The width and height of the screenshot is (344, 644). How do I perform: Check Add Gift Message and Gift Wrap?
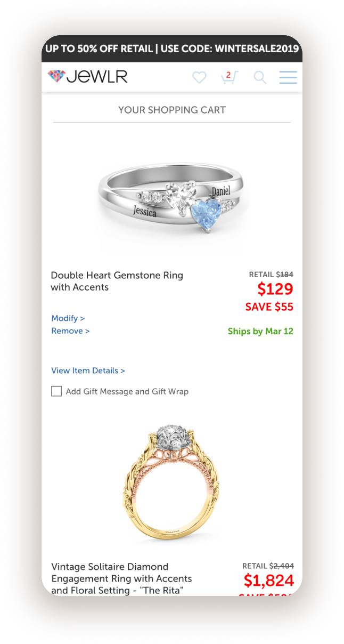(56, 391)
